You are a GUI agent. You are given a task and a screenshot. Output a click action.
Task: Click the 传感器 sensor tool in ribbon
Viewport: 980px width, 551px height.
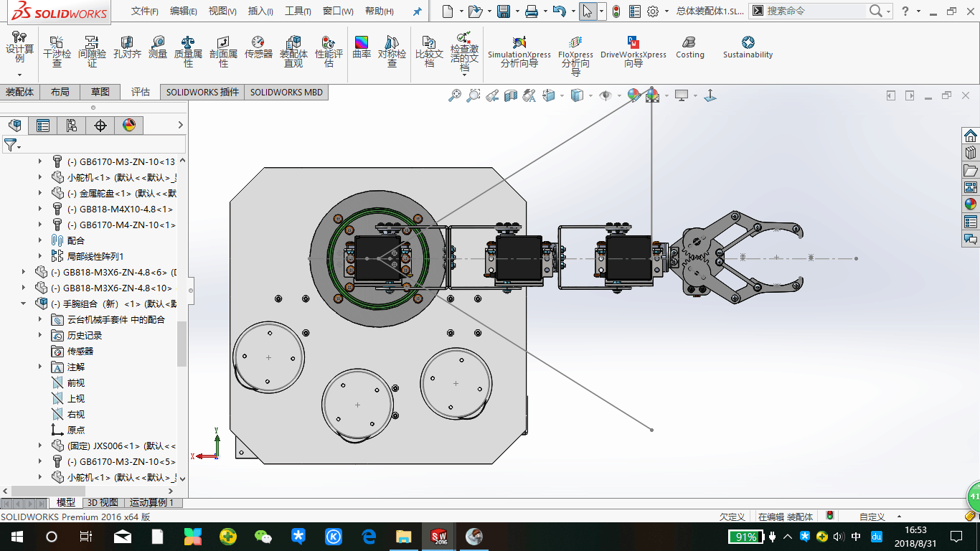[x=258, y=47]
